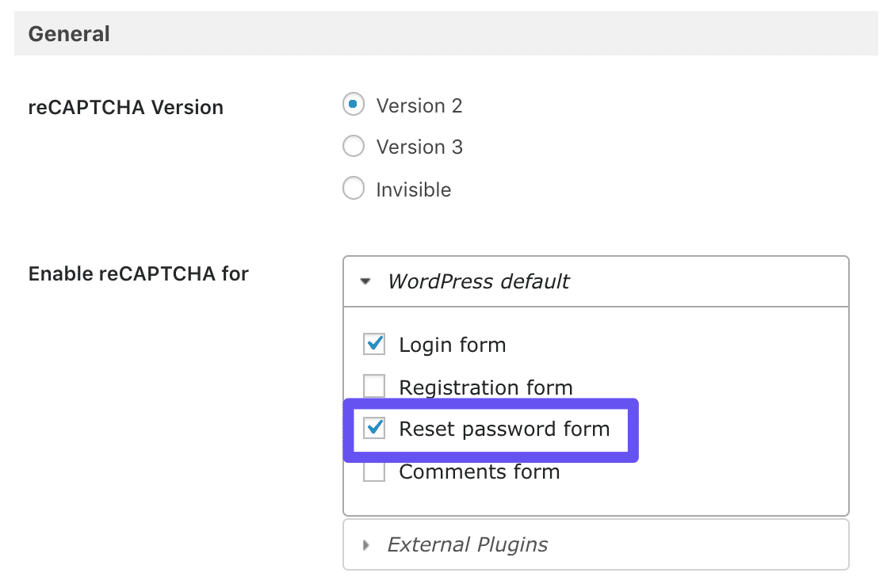Click the highlighted Reset password checkmark icon
Image resolution: width=891 pixels, height=588 pixels.
(x=373, y=429)
